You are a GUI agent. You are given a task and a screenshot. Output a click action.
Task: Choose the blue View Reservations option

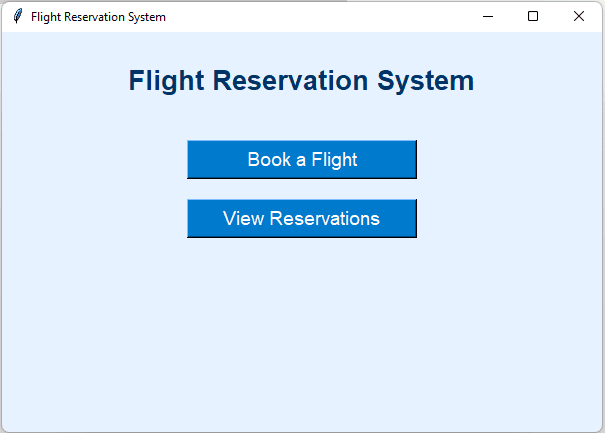[x=301, y=218]
